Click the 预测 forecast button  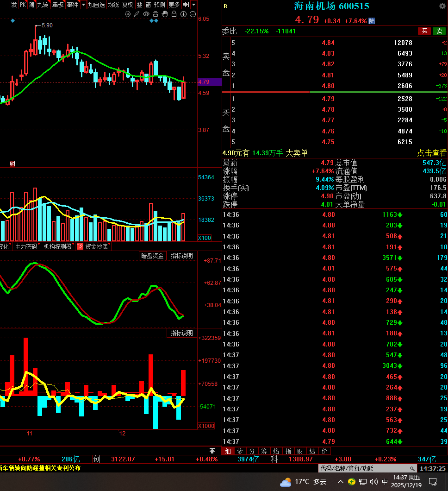[x=160, y=5]
